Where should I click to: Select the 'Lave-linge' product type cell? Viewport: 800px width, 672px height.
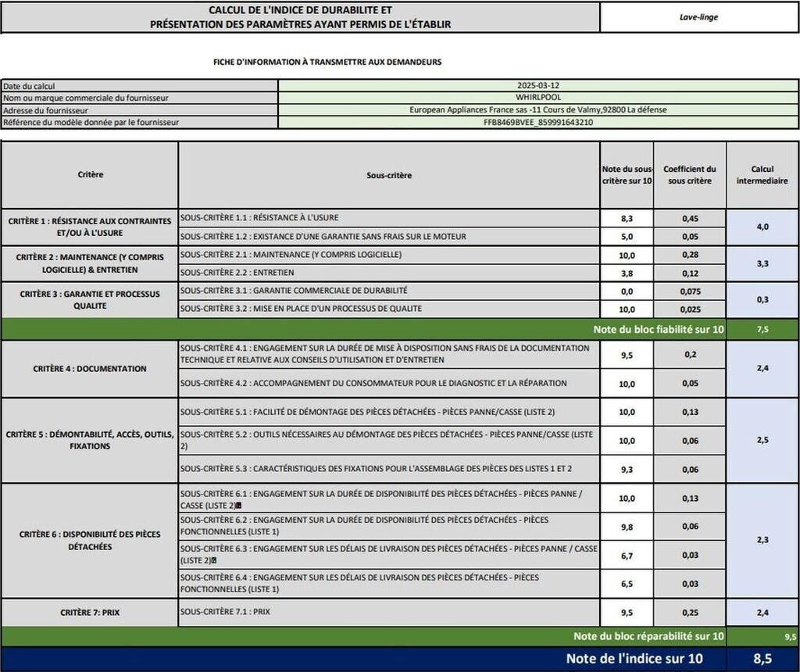tap(698, 17)
